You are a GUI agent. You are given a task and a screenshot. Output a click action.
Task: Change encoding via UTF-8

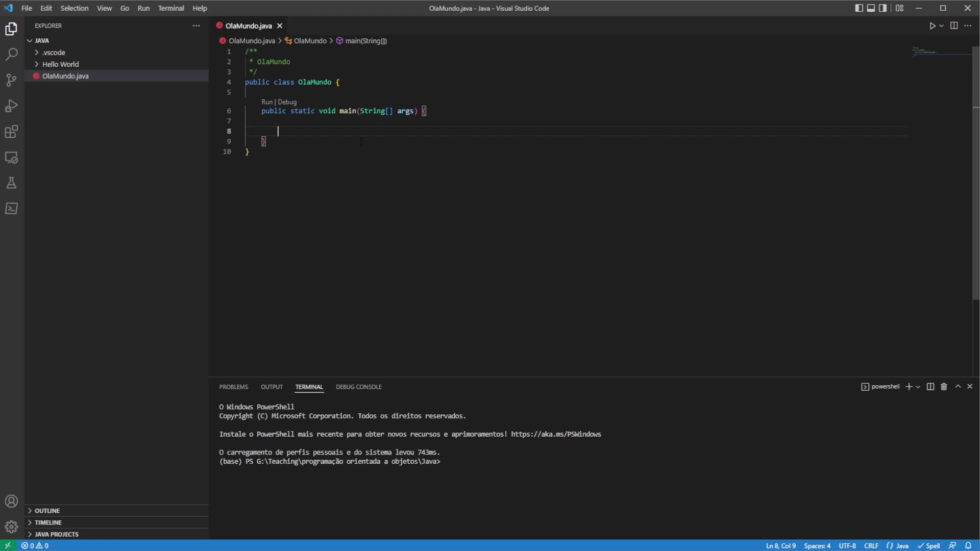click(x=847, y=545)
